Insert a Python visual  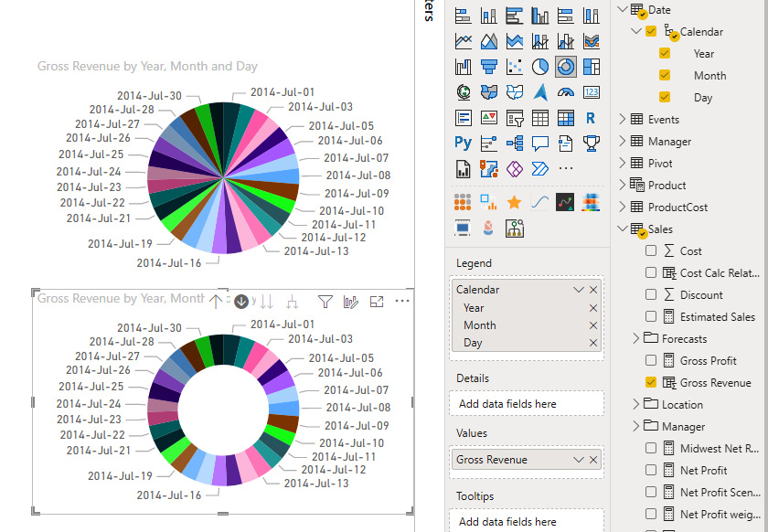(x=464, y=144)
